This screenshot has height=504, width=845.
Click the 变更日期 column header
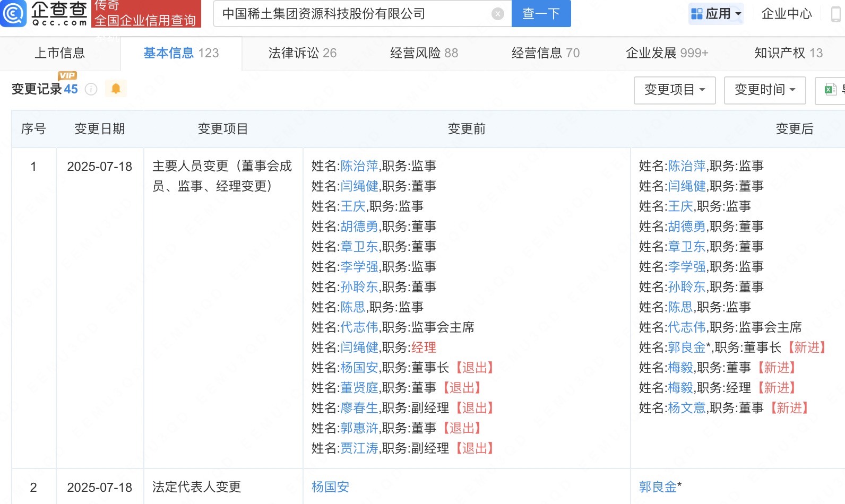click(x=100, y=129)
